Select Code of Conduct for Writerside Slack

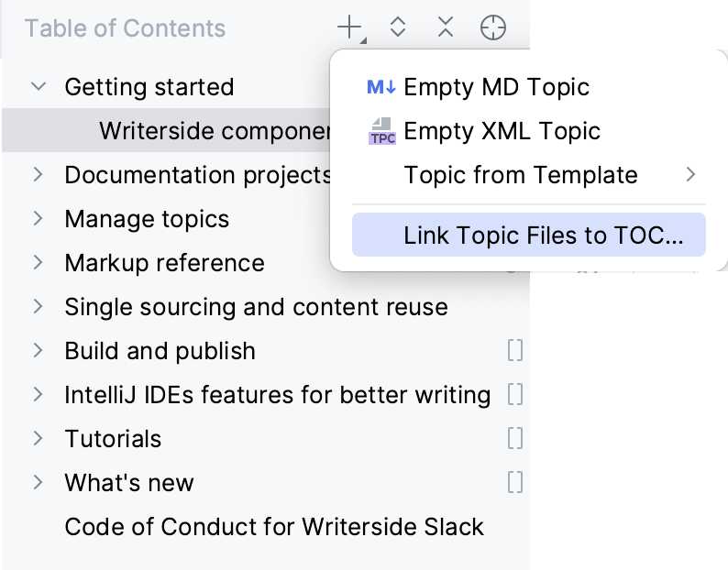click(x=273, y=527)
